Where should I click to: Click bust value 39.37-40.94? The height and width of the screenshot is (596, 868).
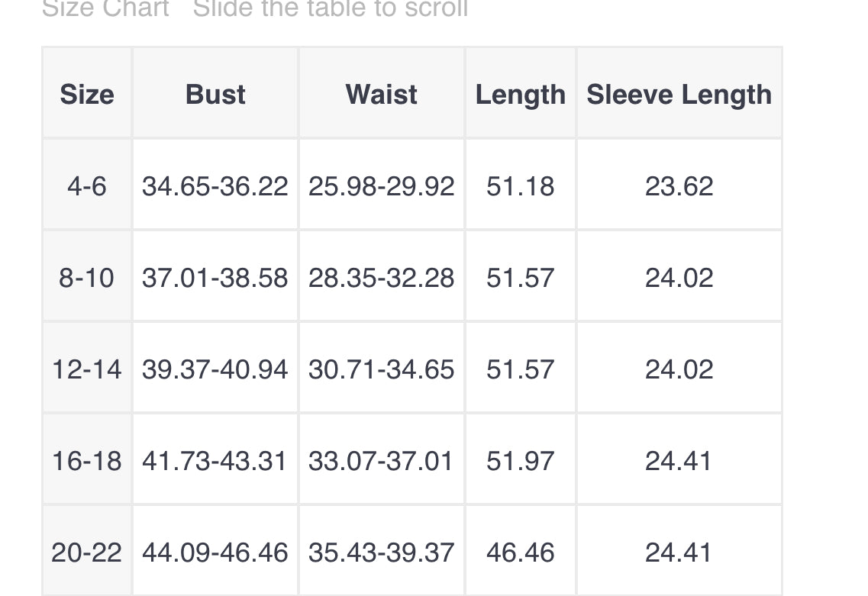[215, 369]
